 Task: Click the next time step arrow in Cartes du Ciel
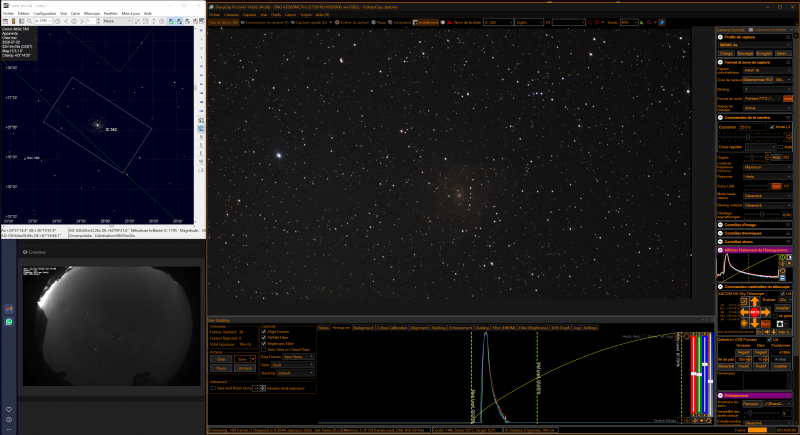[x=82, y=21]
